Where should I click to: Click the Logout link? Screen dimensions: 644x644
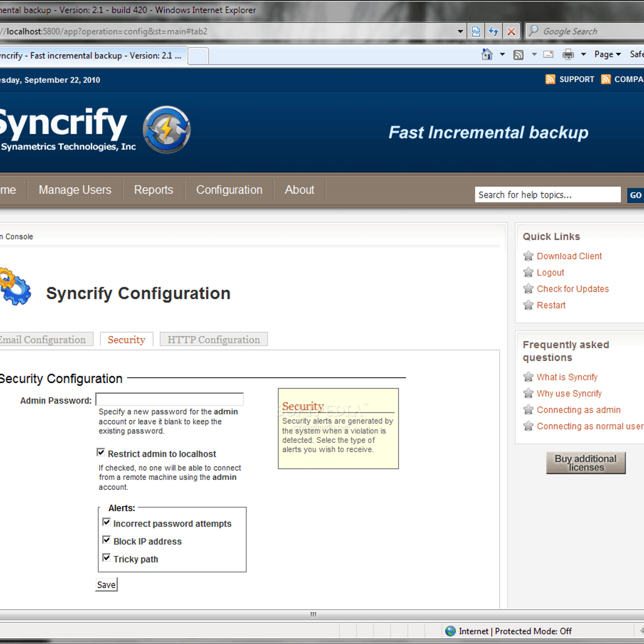pyautogui.click(x=550, y=272)
